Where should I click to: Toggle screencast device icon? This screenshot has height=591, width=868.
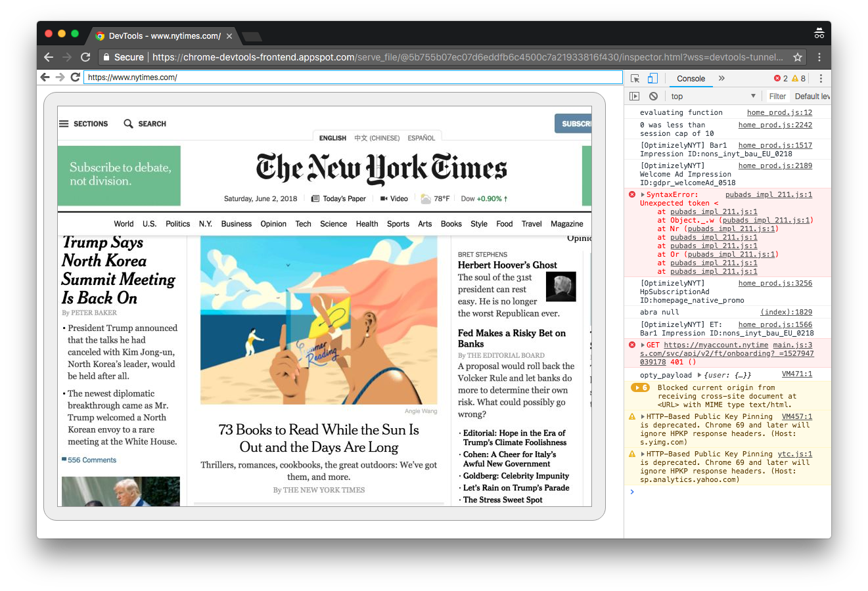[x=652, y=78]
